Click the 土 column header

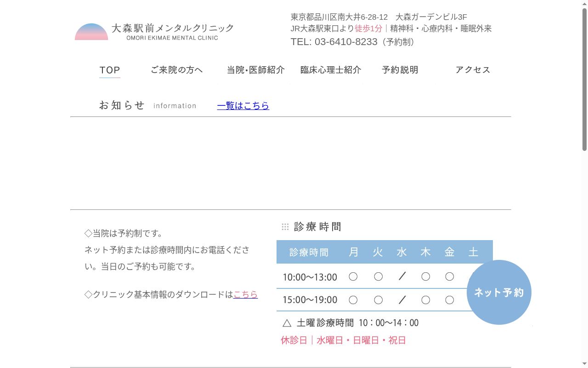(474, 252)
